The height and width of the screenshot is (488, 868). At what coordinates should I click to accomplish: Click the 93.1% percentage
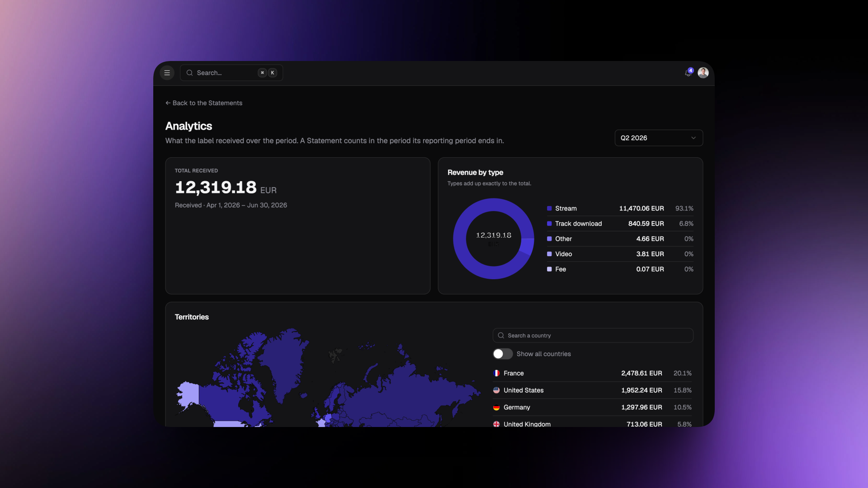coord(684,208)
